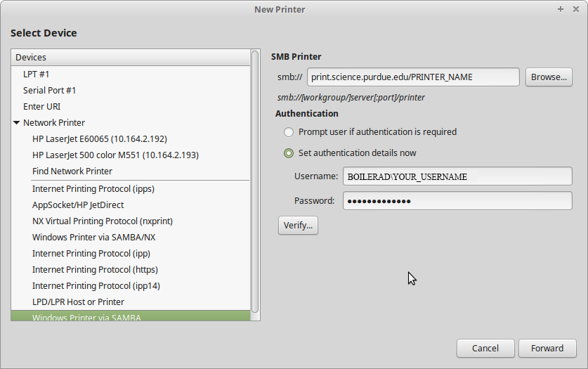
Task: Select Set authentication details now radio
Action: pyautogui.click(x=289, y=153)
